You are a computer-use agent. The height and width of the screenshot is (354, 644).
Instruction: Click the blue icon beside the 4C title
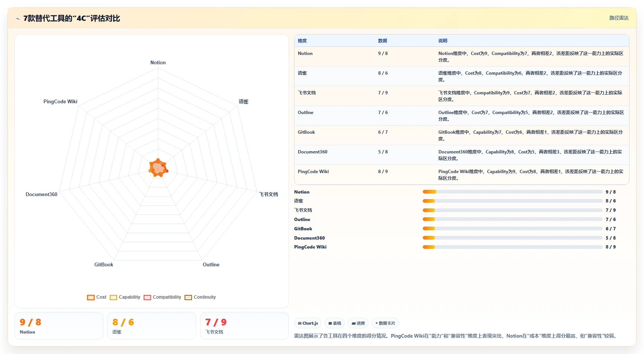click(17, 19)
